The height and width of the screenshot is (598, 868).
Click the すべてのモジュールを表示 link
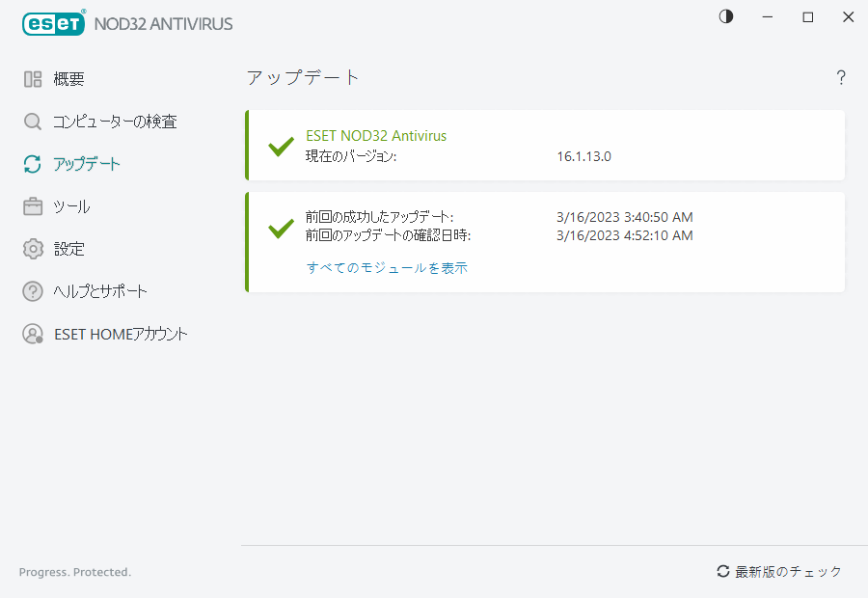point(387,268)
